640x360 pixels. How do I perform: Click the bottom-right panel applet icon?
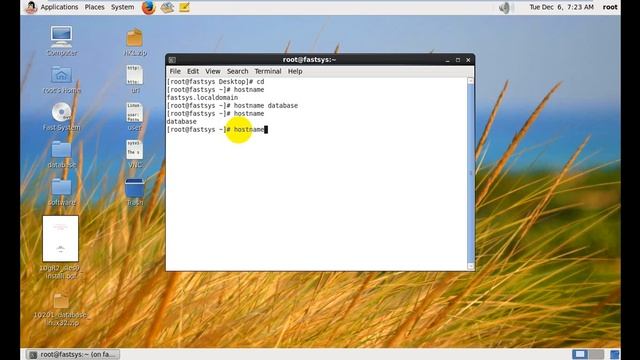[615, 354]
